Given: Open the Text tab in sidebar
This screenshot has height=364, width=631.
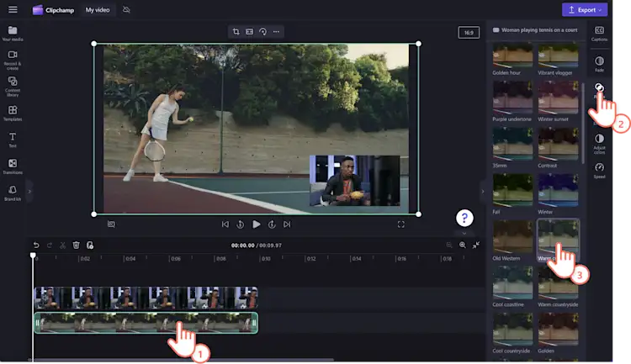Looking at the screenshot, I should click(x=13, y=140).
